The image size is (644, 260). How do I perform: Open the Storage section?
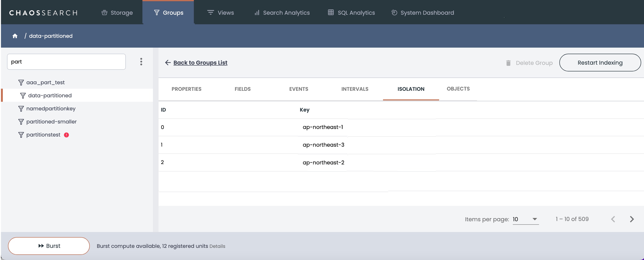[117, 13]
